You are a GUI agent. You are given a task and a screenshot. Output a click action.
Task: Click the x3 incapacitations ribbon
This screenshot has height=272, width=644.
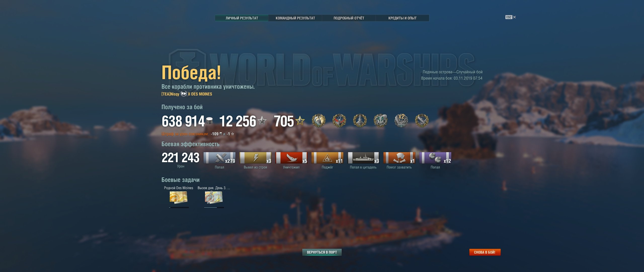(x=255, y=158)
